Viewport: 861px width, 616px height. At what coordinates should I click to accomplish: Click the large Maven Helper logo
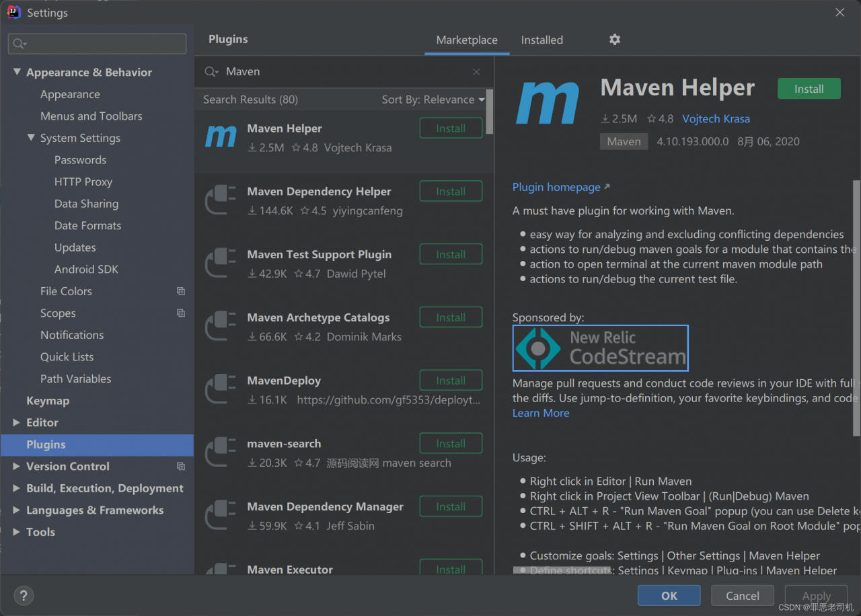(548, 104)
